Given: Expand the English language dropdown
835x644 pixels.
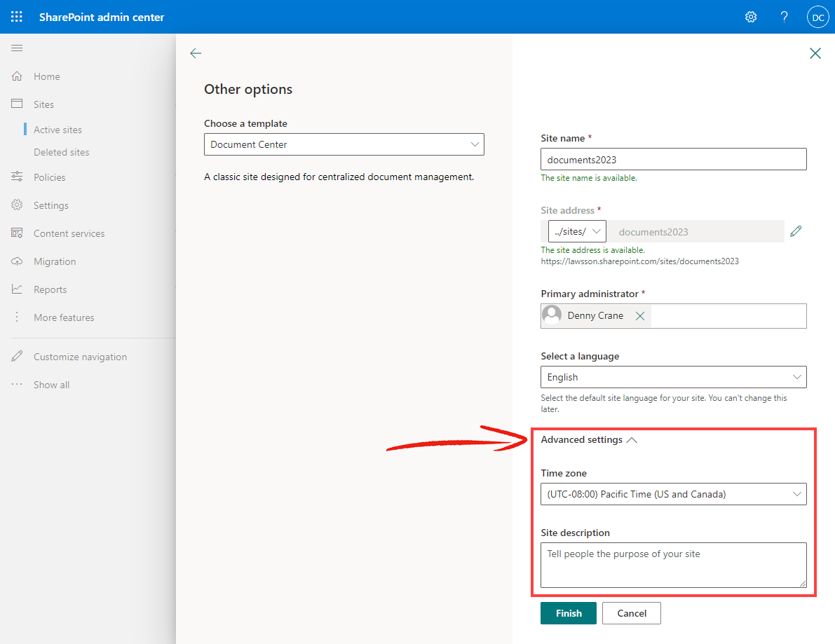Looking at the screenshot, I should [x=673, y=377].
